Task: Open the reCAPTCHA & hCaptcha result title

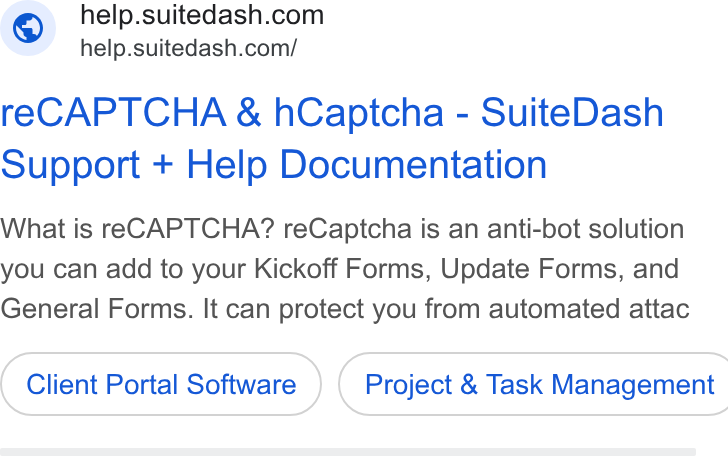Action: point(332,138)
